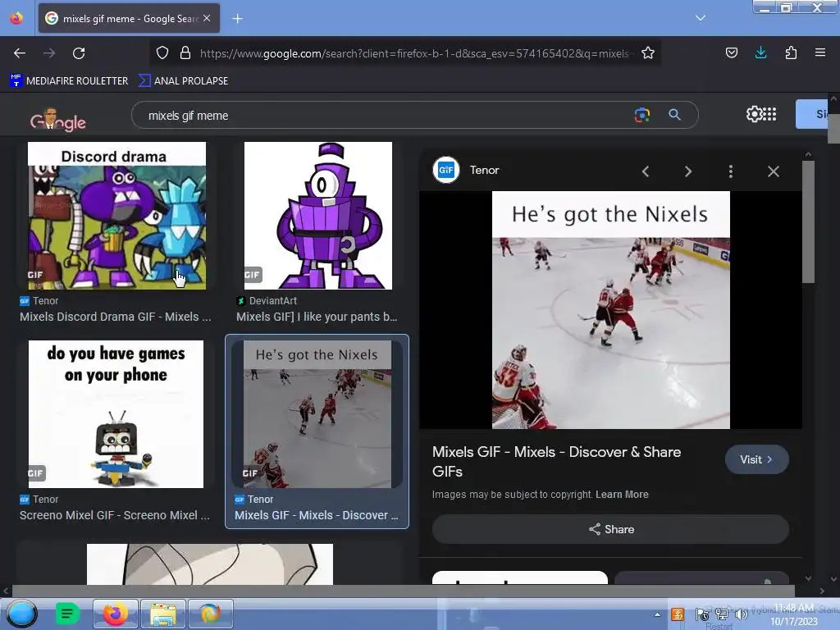
Task: Open Pocket save icon
Action: (x=731, y=52)
